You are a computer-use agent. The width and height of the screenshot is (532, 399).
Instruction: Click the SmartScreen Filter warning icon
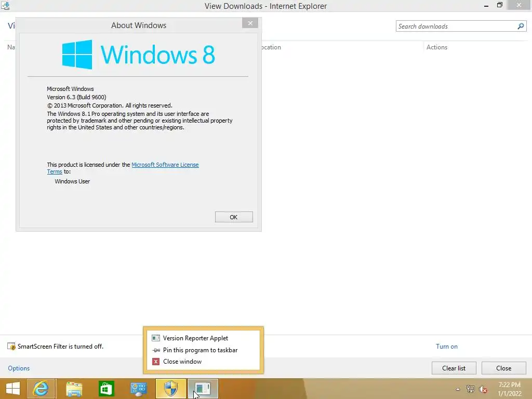(11, 347)
